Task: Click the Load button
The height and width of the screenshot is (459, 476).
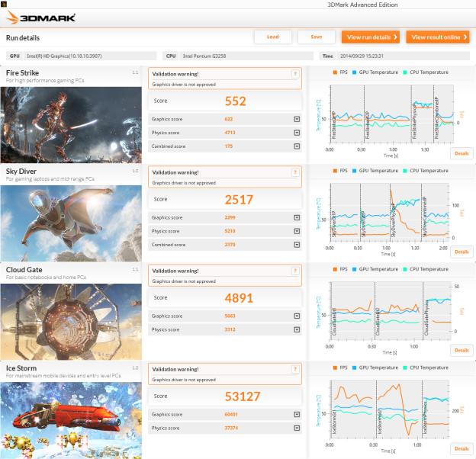Action: [x=273, y=37]
